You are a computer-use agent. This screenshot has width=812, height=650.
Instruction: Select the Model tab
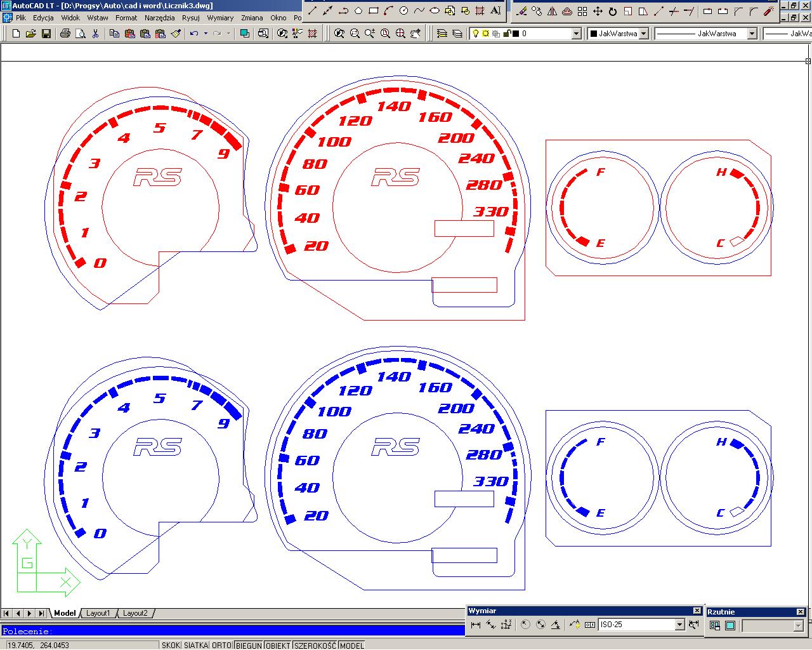tap(65, 613)
